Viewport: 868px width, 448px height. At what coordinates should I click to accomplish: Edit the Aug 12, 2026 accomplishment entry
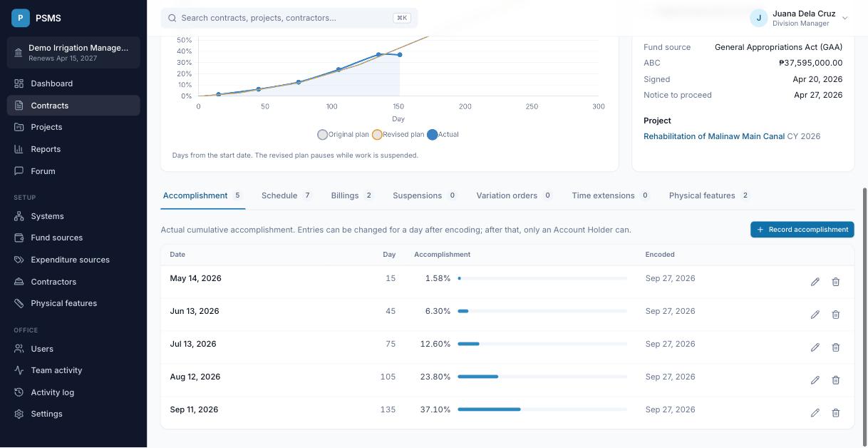815,380
